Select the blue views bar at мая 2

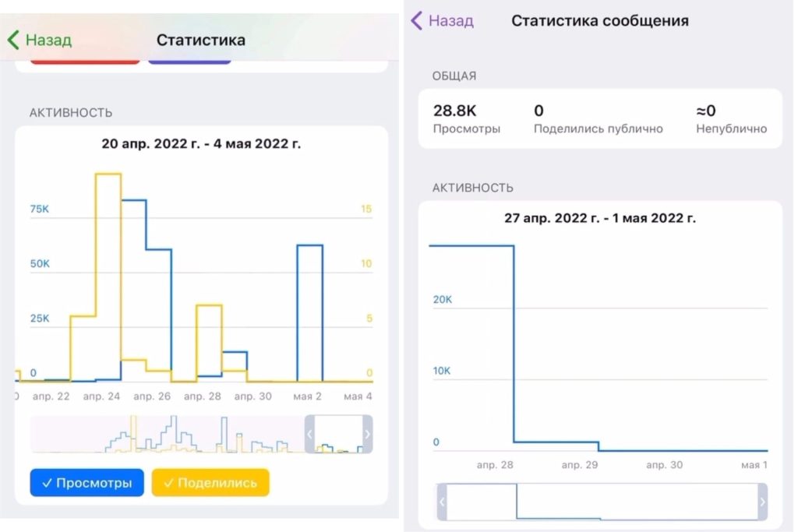309,312
